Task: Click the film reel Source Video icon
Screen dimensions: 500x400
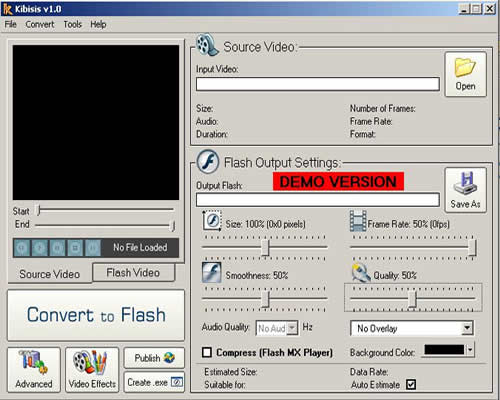Action: (x=207, y=45)
